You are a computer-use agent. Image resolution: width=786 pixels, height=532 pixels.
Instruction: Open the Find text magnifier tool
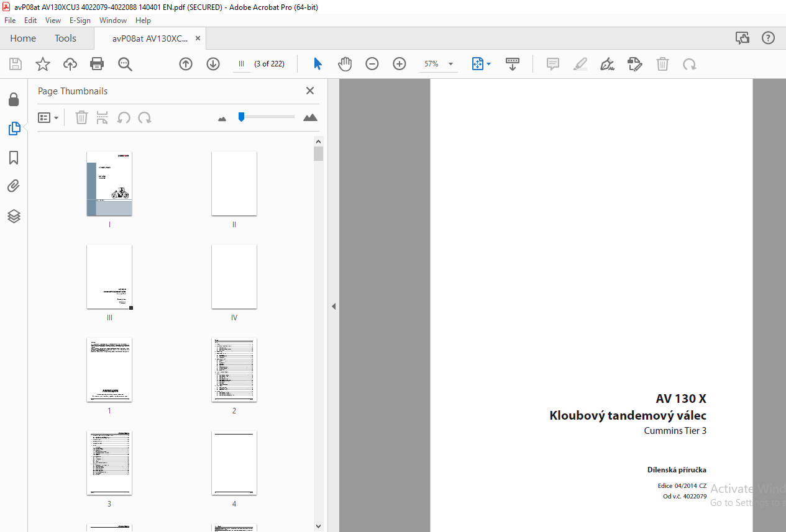125,64
